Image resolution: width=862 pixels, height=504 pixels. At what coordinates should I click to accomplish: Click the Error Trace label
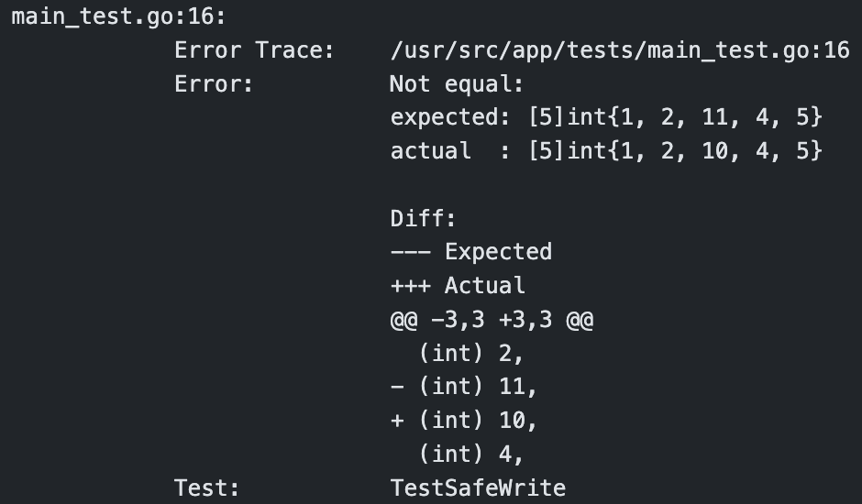tap(254, 50)
